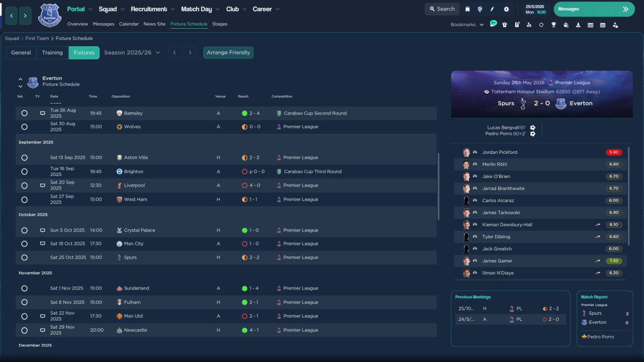Click the pencil edit icon in the top bar
644x362 pixels.
click(x=493, y=9)
